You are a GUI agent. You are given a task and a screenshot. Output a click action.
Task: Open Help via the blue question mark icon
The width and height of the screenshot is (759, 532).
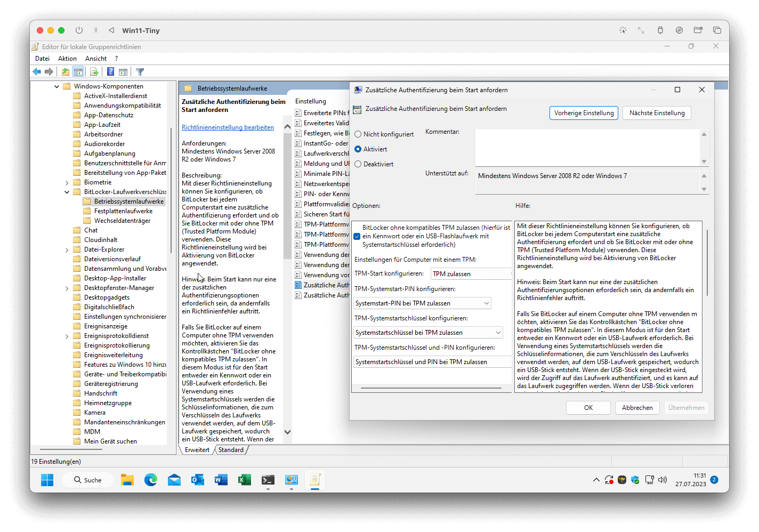pos(110,71)
